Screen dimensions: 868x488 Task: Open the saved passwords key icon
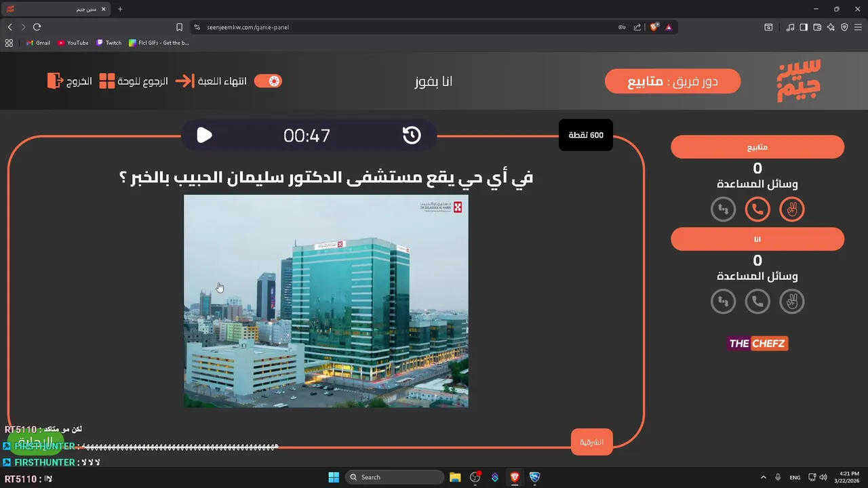(622, 27)
